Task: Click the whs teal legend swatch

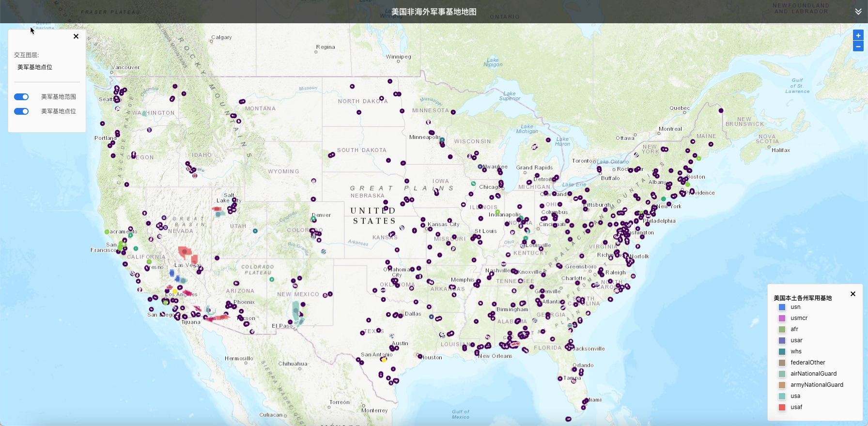Action: pyautogui.click(x=782, y=351)
